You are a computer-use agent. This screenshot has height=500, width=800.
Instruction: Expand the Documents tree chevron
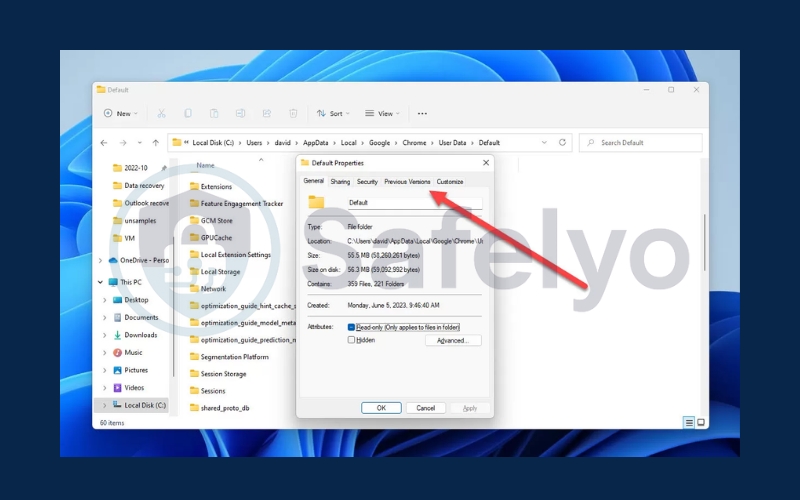(105, 317)
